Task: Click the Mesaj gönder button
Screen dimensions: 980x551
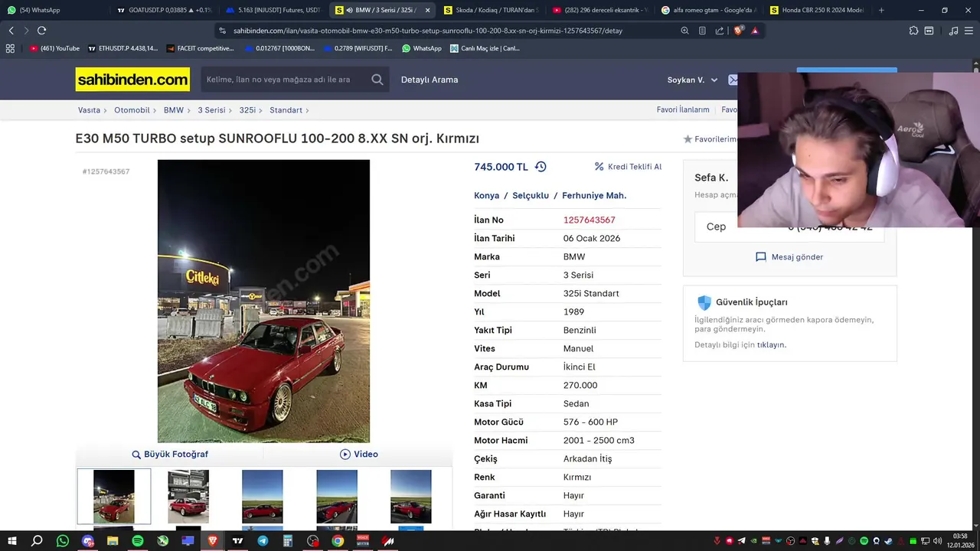Action: pyautogui.click(x=789, y=257)
